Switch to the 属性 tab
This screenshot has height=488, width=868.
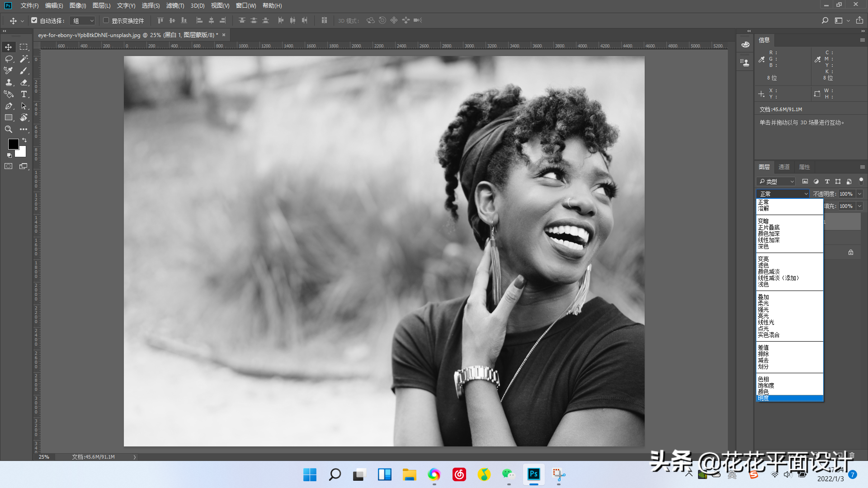(x=804, y=167)
